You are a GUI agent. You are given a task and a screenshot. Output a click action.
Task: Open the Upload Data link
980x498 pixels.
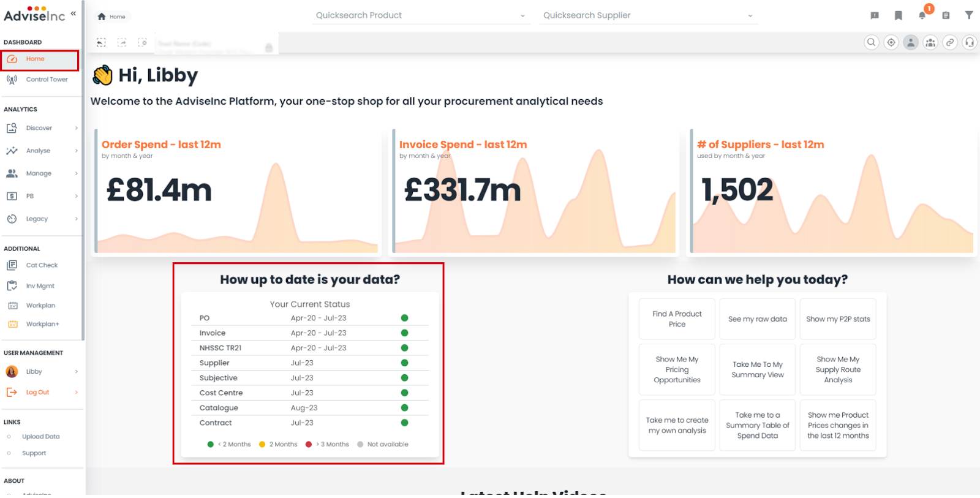click(40, 437)
